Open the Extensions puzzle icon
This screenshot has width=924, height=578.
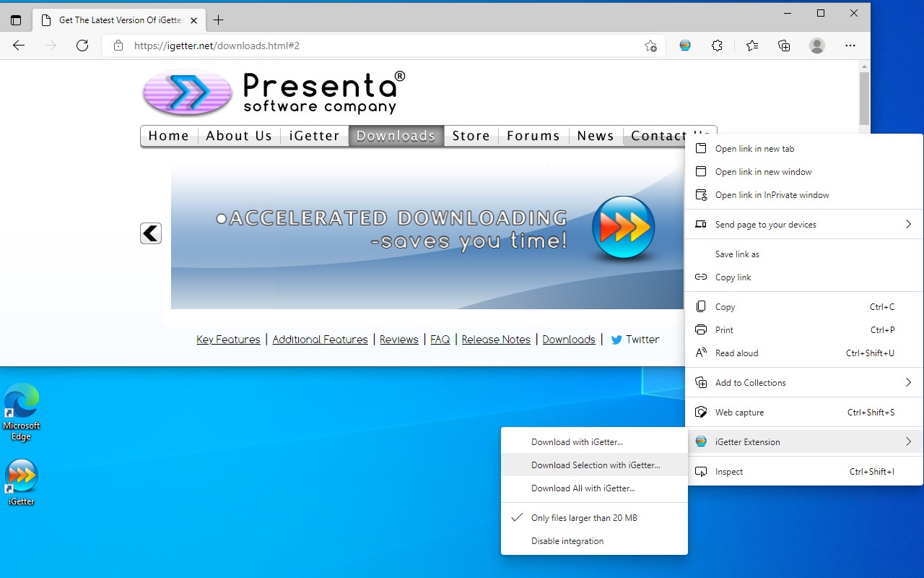717,46
